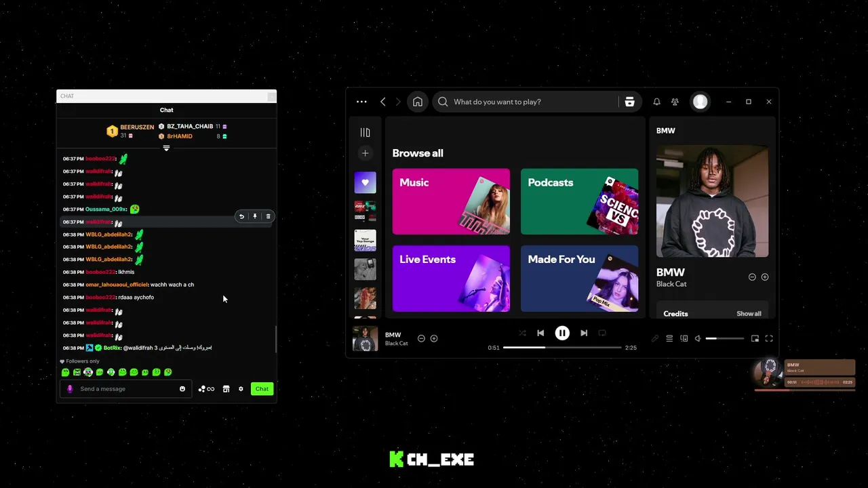Skip to previous track
This screenshot has width=868, height=488.
pos(540,333)
